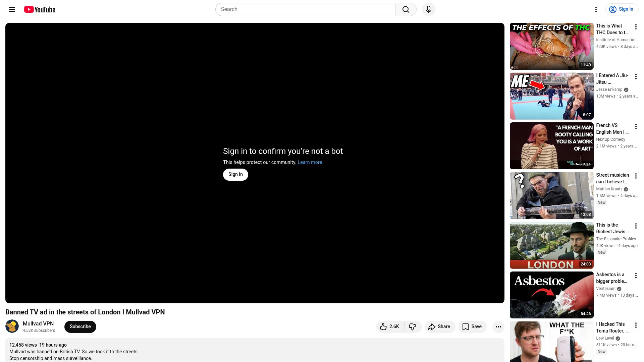The height and width of the screenshot is (362, 644).
Task: Click 'This is What THC Does' title
Action: (x=612, y=29)
